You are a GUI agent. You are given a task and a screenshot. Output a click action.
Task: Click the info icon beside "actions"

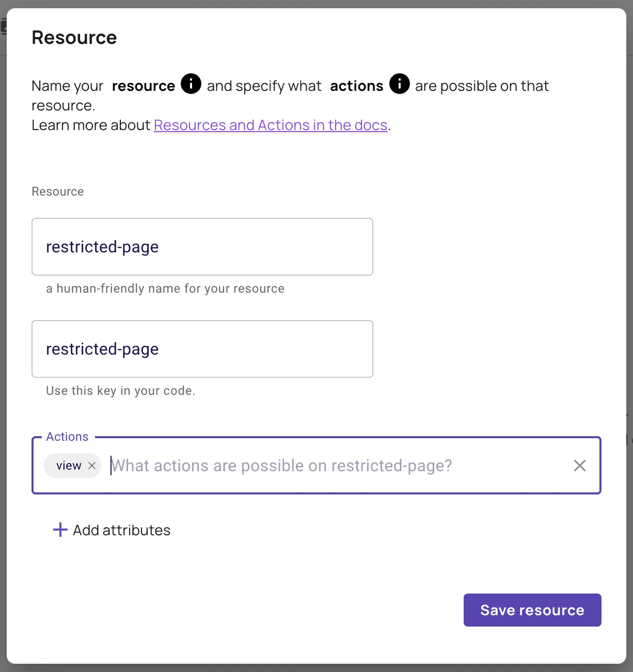tap(399, 84)
